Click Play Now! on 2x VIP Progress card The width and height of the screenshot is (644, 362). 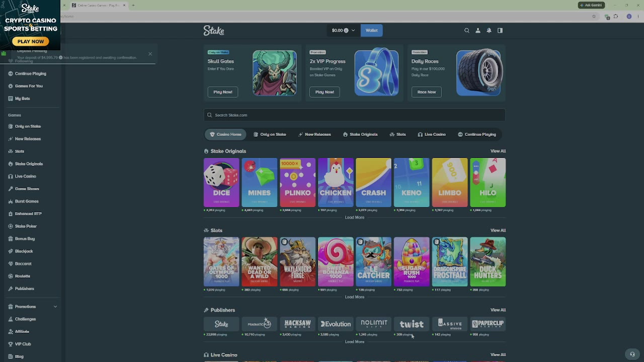point(325,92)
